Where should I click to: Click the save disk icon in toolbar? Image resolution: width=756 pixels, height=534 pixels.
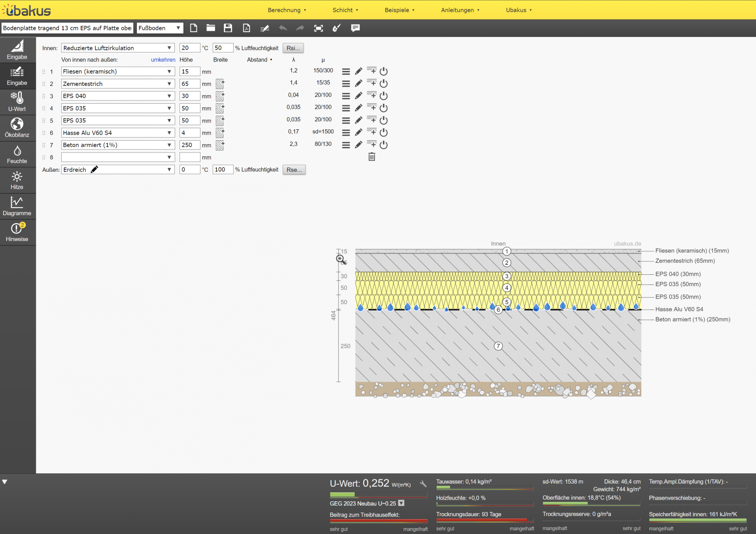[x=228, y=28]
